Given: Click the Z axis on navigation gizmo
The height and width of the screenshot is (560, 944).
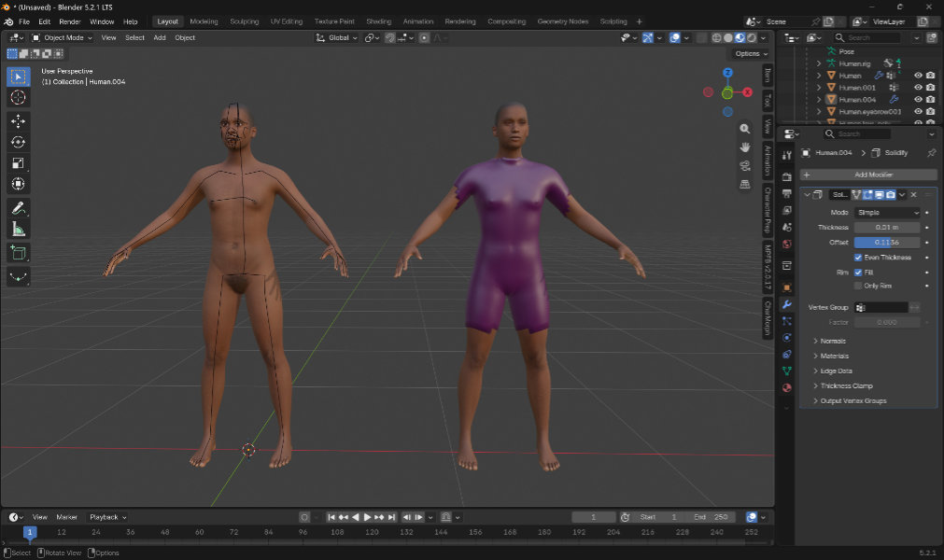Looking at the screenshot, I should [x=728, y=73].
